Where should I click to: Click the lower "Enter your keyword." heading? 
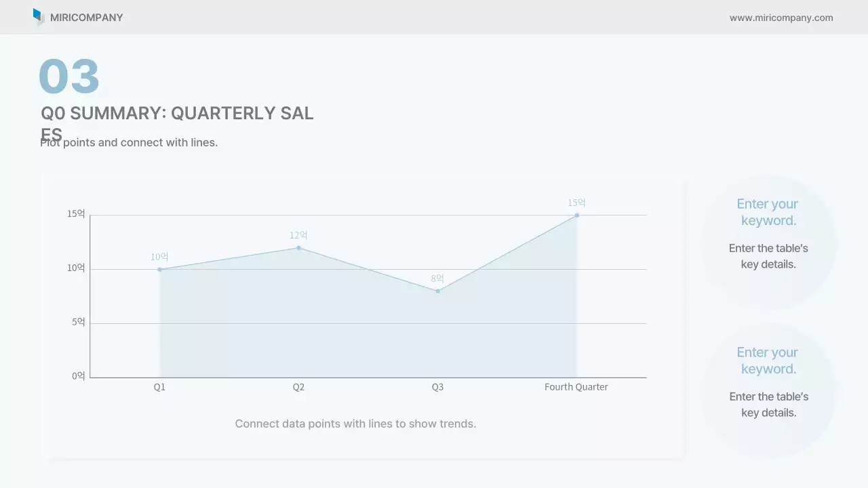pos(768,361)
